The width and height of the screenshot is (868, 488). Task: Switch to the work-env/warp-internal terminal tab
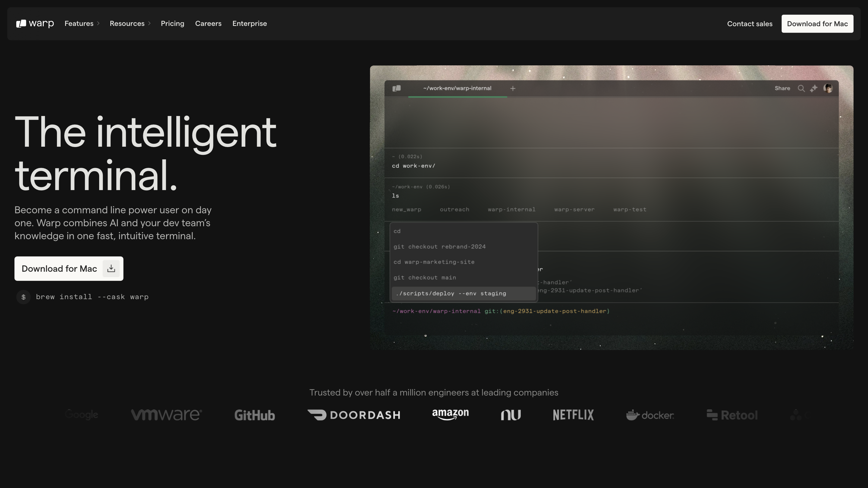[x=457, y=88]
